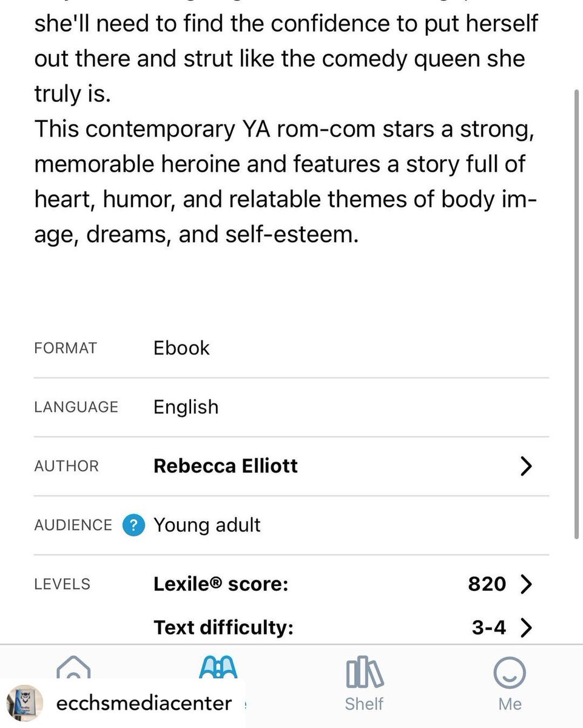
Task: Open author Rebecca Elliott's page
Action: click(226, 466)
